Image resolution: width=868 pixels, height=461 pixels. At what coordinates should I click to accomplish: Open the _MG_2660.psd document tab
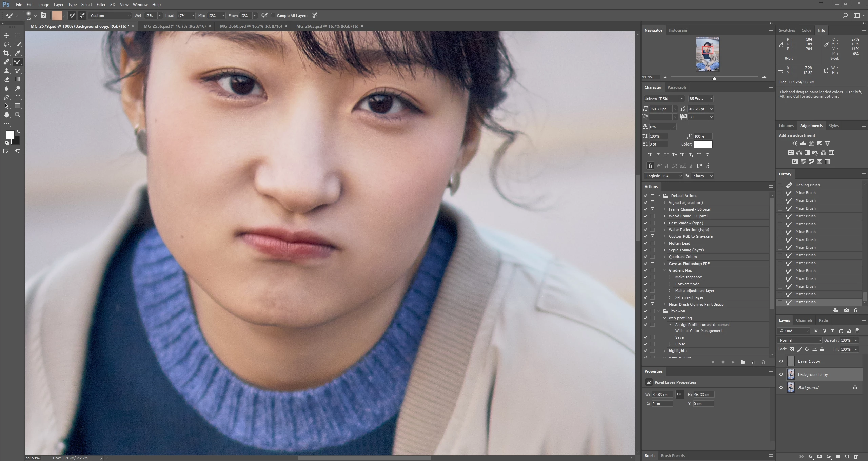pos(250,26)
